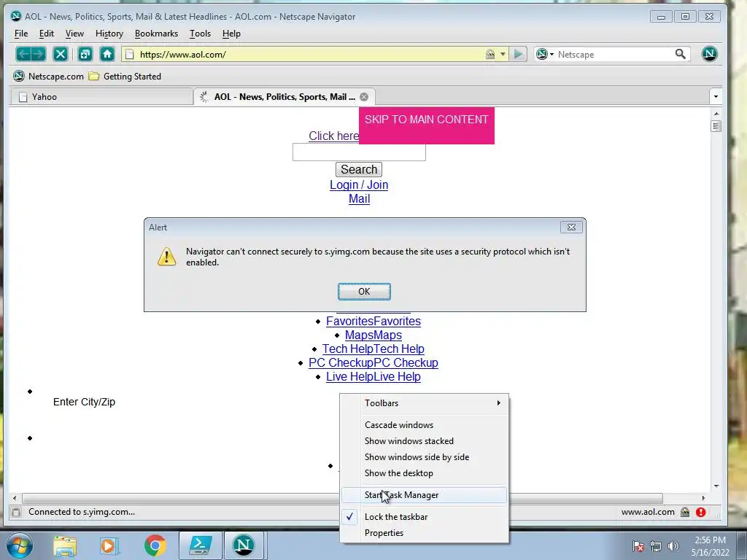747x560 pixels.
Task: Open the Live Help link
Action: 373,377
